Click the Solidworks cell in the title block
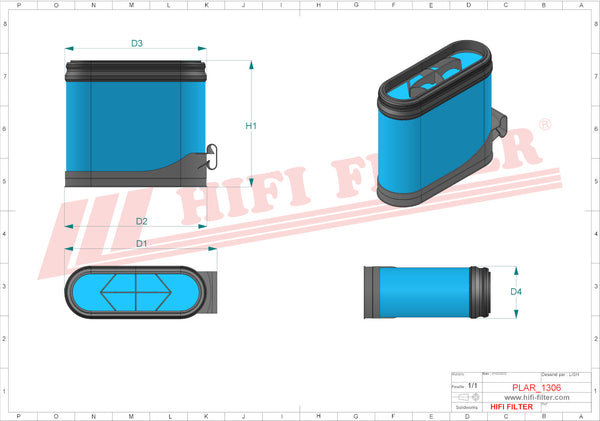 click(466, 407)
